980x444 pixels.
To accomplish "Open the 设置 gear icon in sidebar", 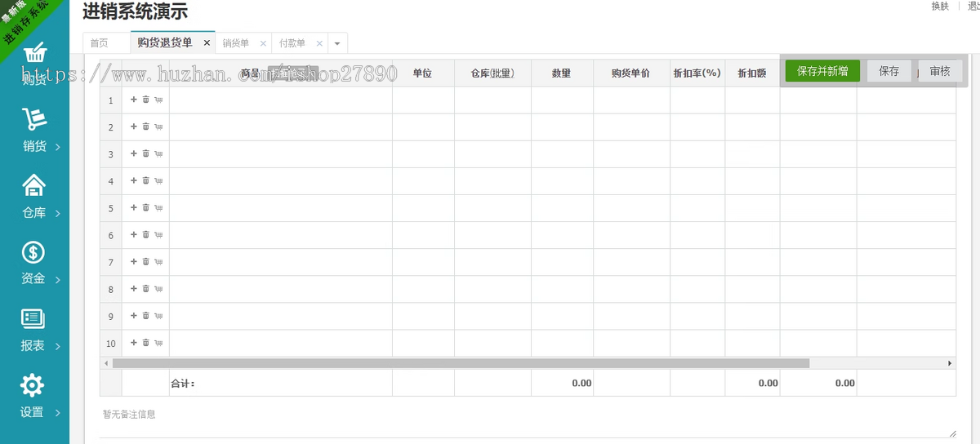I will 33,385.
